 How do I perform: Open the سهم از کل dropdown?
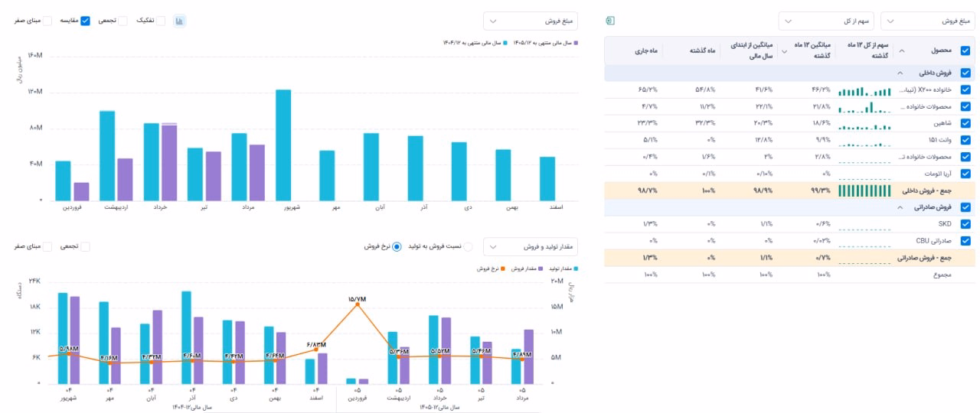point(826,21)
